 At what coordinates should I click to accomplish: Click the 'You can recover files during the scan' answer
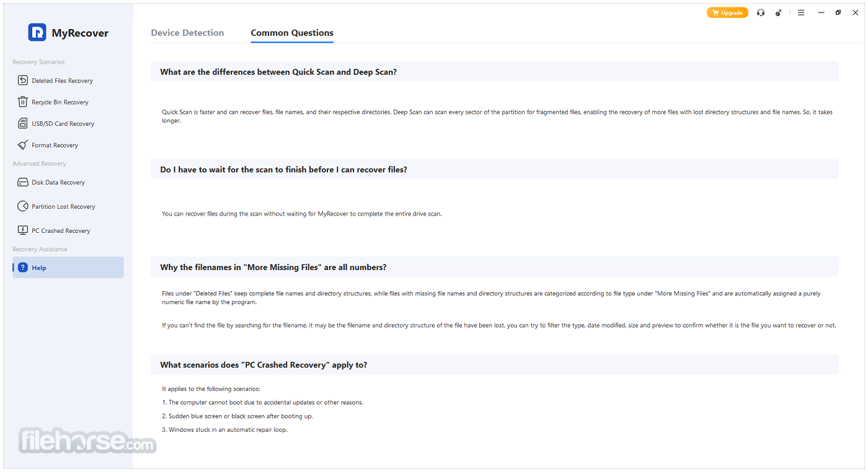[x=302, y=214]
